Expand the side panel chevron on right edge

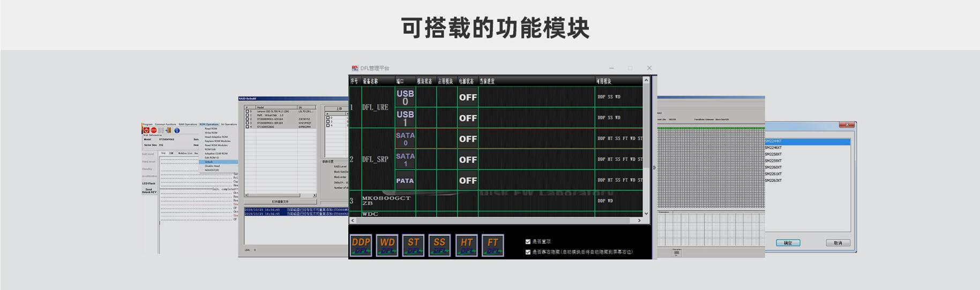[654, 167]
